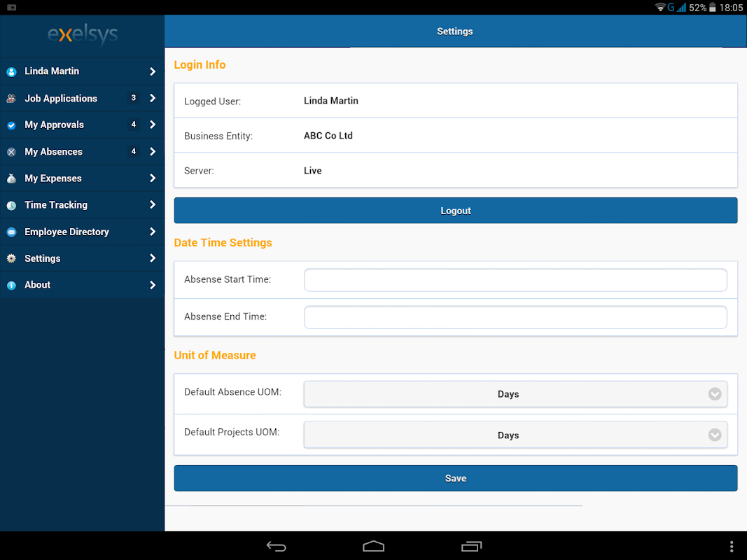Viewport: 747px width, 560px height.
Task: Expand Job Applications chevron arrow
Action: coord(153,98)
